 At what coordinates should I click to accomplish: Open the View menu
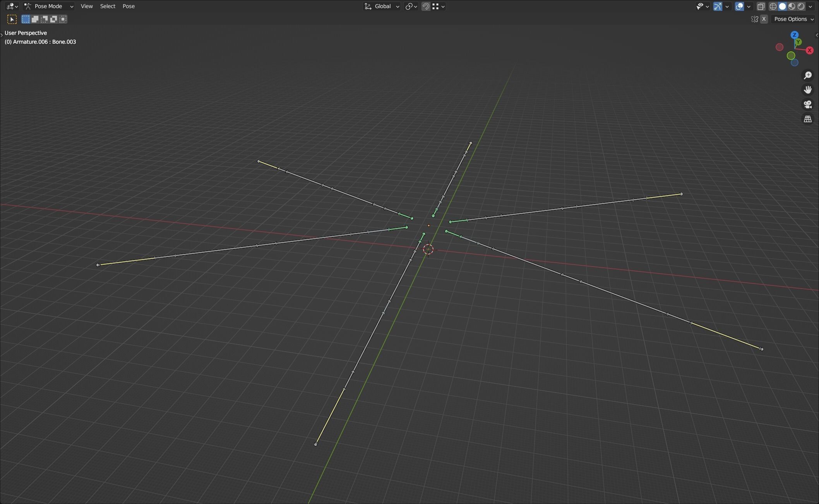point(87,6)
